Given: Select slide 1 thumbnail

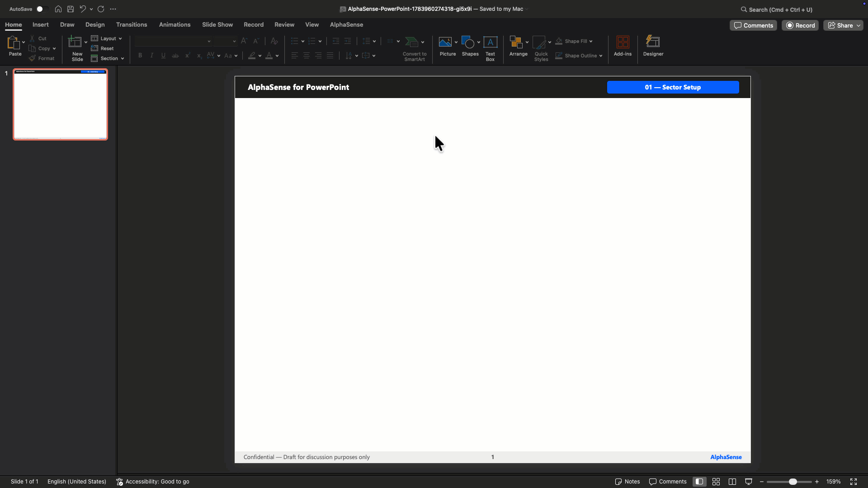Looking at the screenshot, I should coord(60,104).
